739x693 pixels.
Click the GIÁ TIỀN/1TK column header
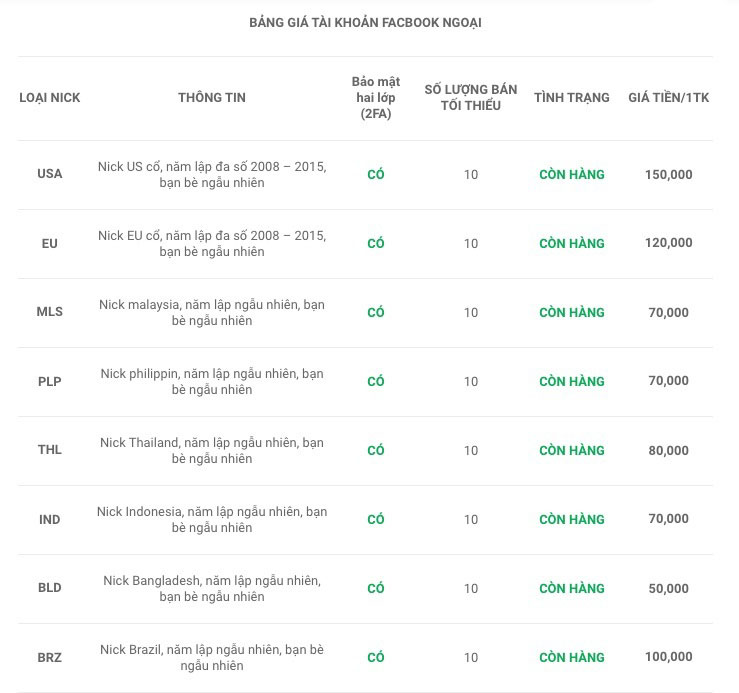click(668, 98)
